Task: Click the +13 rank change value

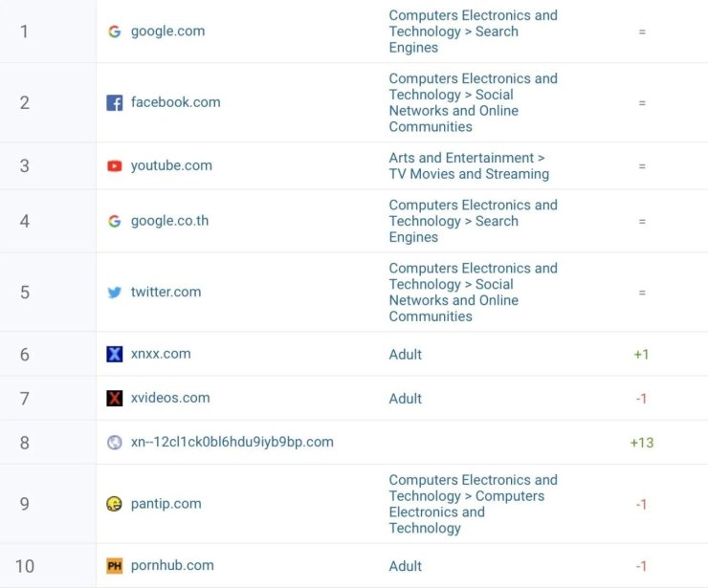Action: 642,443
